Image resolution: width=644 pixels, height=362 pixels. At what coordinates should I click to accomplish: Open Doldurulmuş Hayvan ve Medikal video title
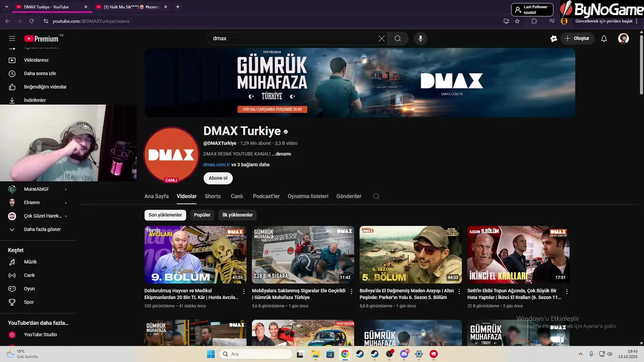192,294
